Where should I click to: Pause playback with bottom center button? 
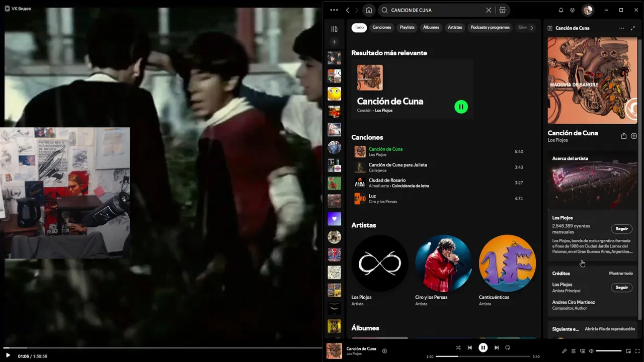tap(483, 347)
